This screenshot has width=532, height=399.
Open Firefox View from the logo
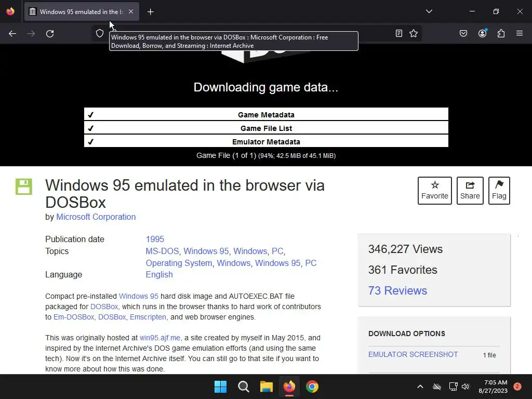[10, 11]
